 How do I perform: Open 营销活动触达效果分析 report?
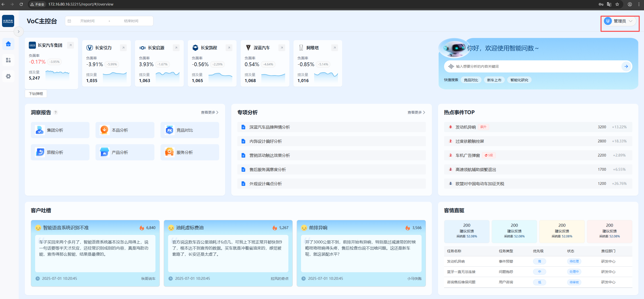pos(332,155)
